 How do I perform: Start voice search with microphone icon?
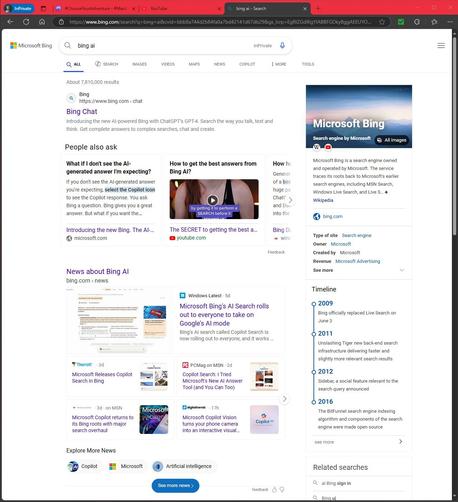pos(282,45)
